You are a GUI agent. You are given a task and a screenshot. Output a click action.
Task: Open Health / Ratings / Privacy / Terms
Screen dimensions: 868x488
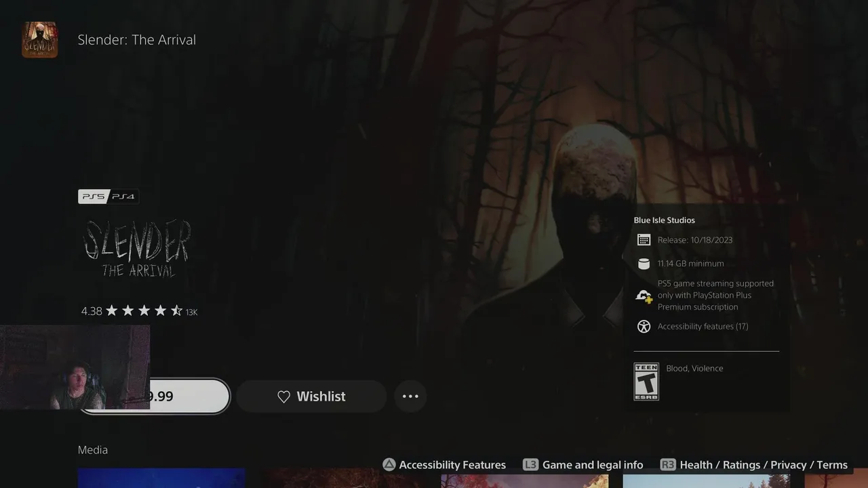(764, 465)
